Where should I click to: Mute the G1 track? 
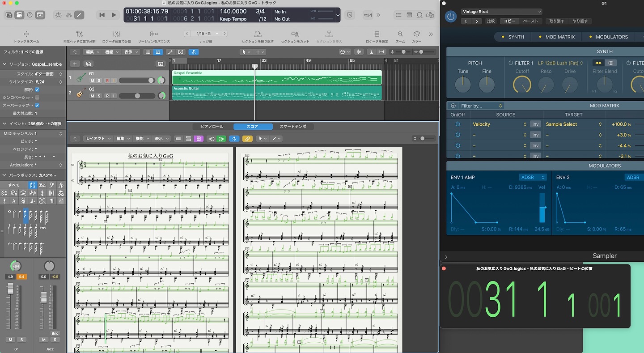pyautogui.click(x=92, y=81)
